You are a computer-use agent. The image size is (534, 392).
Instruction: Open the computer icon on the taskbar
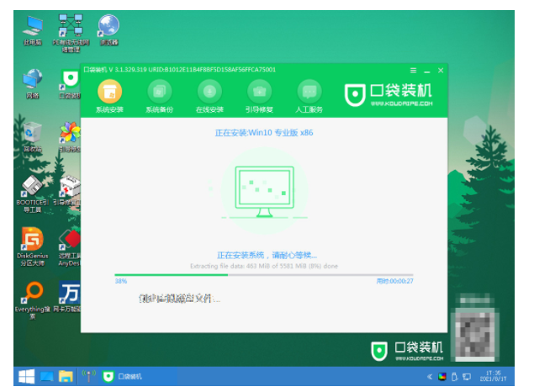click(46, 376)
